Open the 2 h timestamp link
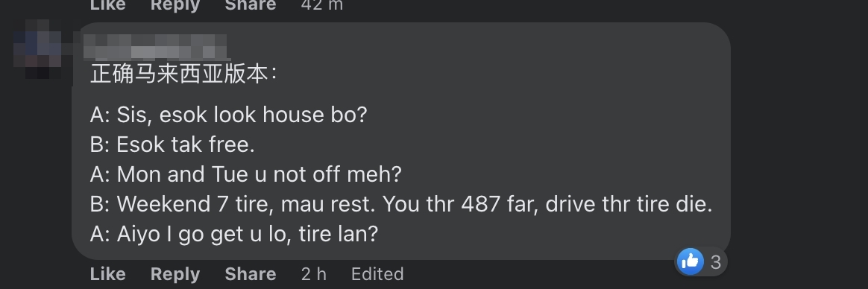 313,273
